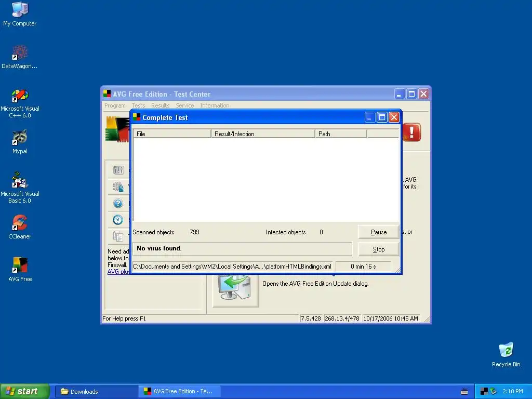Sort results by the File column header
This screenshot has height=399, width=532.
tap(172, 134)
